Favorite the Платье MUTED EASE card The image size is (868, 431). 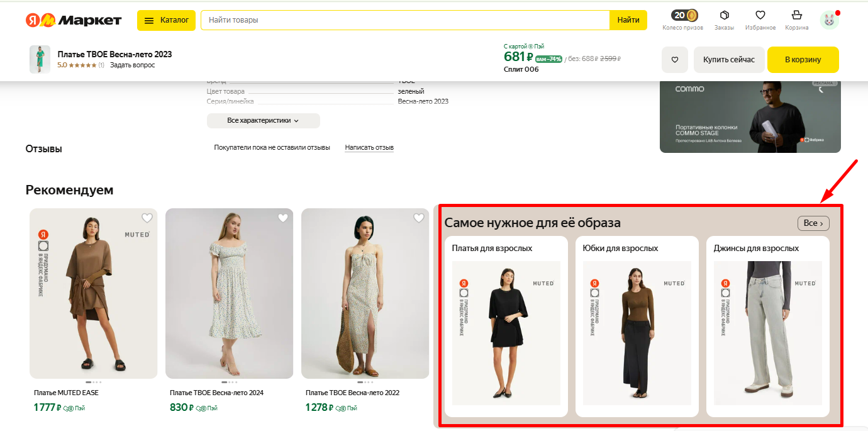(x=147, y=218)
